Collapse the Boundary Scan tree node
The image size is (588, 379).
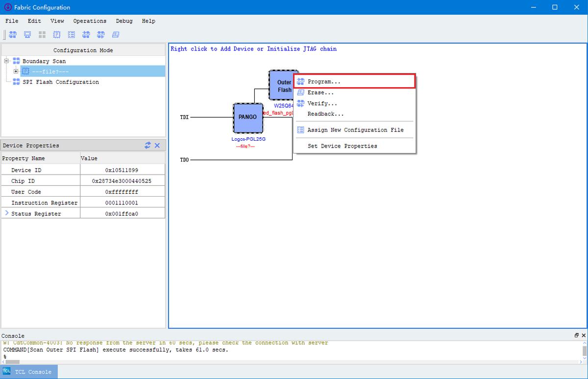tap(6, 61)
